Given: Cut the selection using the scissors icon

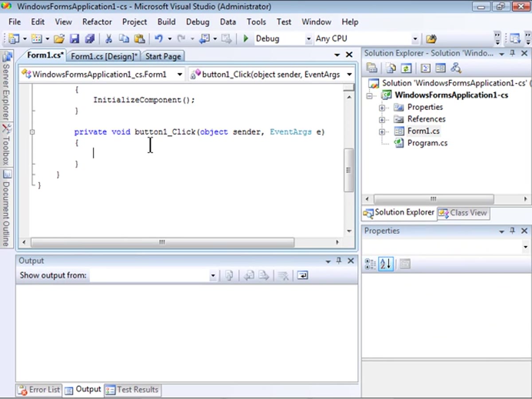Looking at the screenshot, I should (108, 39).
